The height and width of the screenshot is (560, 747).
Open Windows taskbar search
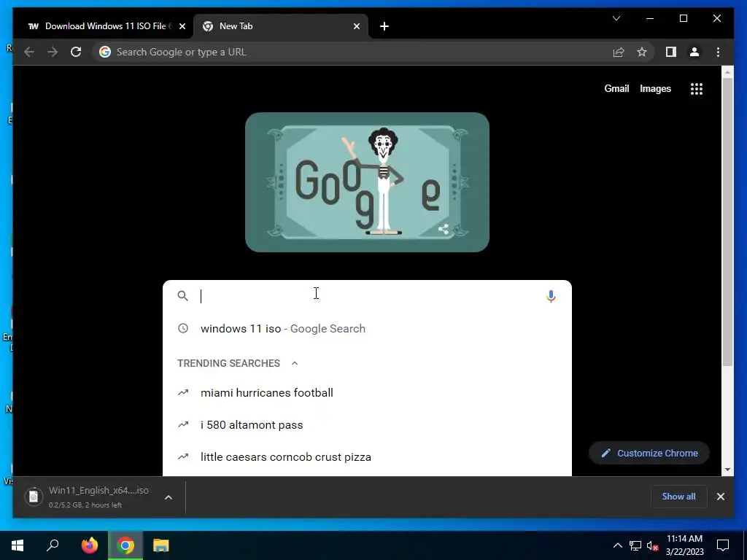pos(53,545)
